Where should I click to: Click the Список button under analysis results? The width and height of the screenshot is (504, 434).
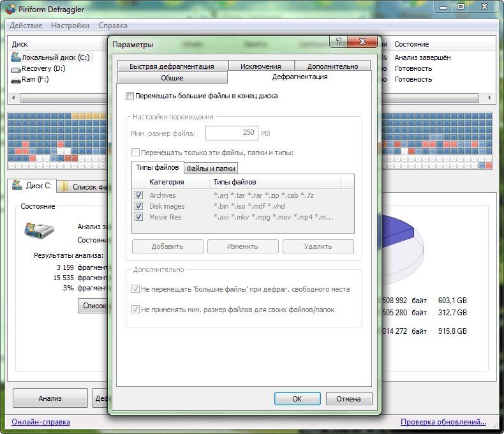pyautogui.click(x=93, y=306)
